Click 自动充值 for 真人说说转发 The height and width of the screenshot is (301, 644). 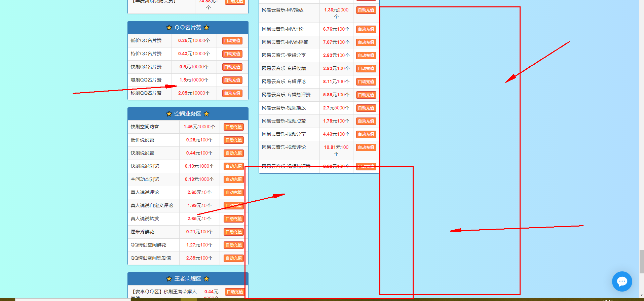(234, 219)
